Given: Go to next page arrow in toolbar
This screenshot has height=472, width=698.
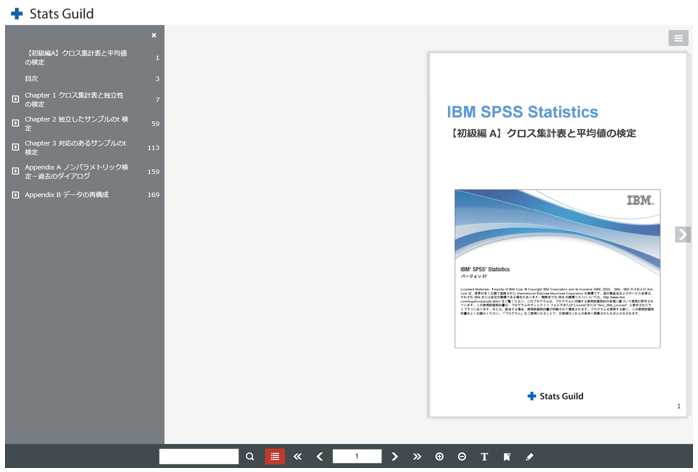Looking at the screenshot, I should pos(394,456).
